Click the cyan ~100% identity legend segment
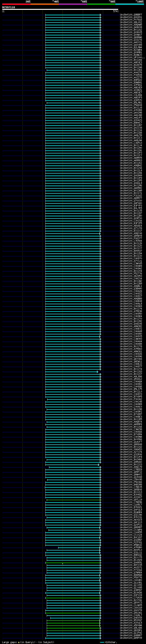Image resolution: width=146 pixels, height=644 pixels. [130, 4]
